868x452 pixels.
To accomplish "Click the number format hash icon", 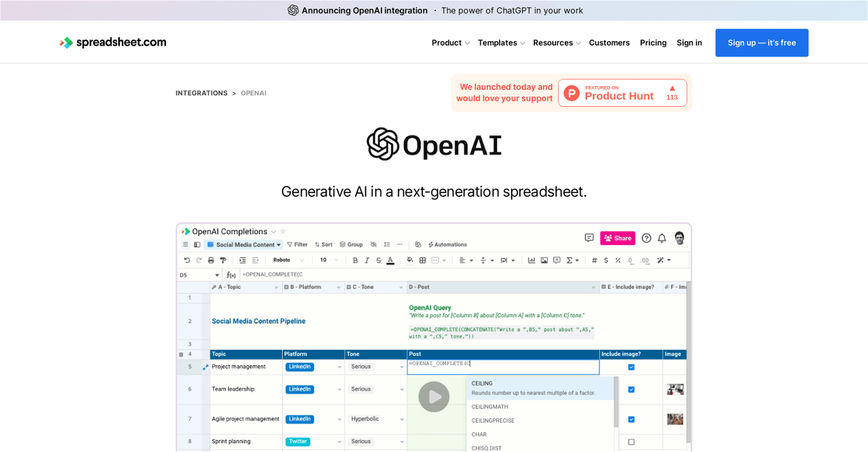I will (594, 260).
